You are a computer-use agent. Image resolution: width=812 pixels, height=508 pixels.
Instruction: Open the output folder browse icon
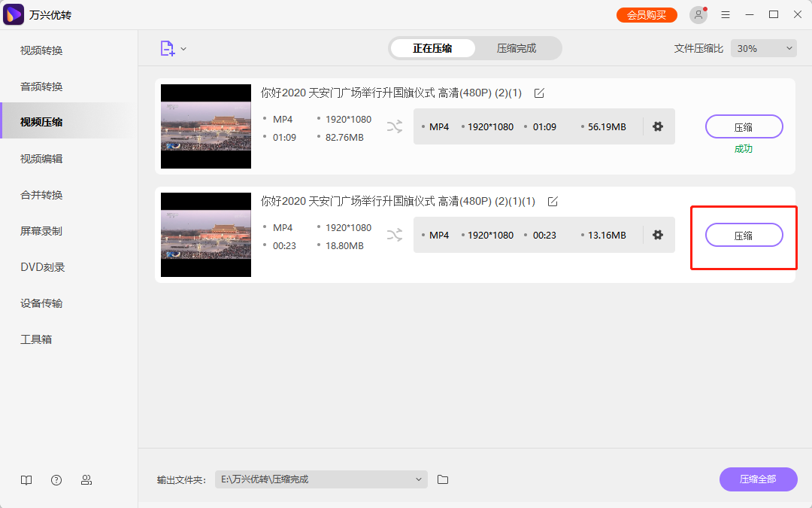point(442,479)
